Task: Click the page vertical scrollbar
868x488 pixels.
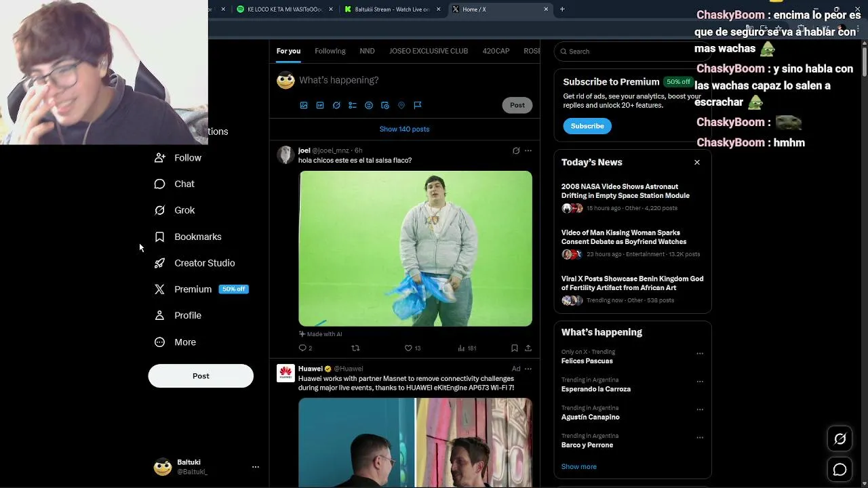Action: (x=864, y=61)
